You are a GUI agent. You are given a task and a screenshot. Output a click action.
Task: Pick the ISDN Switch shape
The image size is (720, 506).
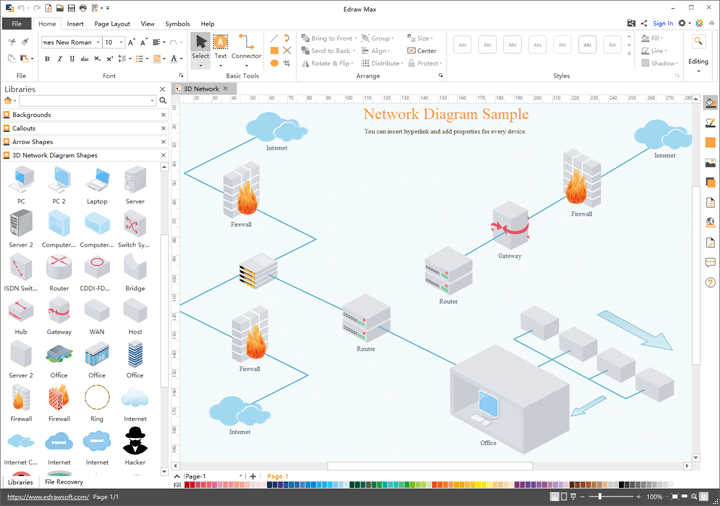point(21,273)
